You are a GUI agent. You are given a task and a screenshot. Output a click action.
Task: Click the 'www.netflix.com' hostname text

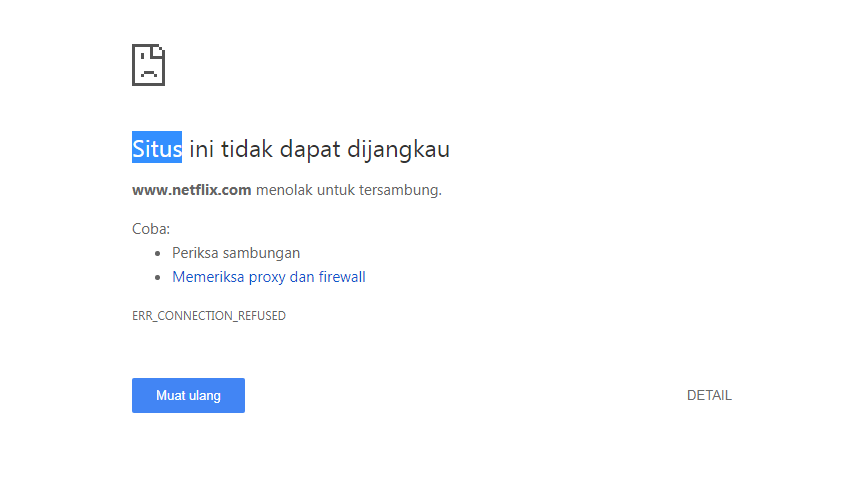tap(191, 190)
